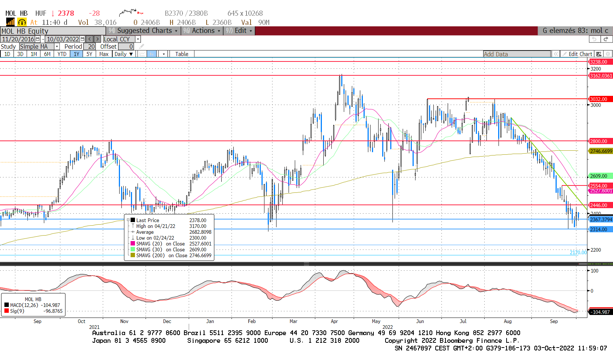Open Edit dropdown menu
This screenshot has width=613, height=364.
tap(239, 31)
